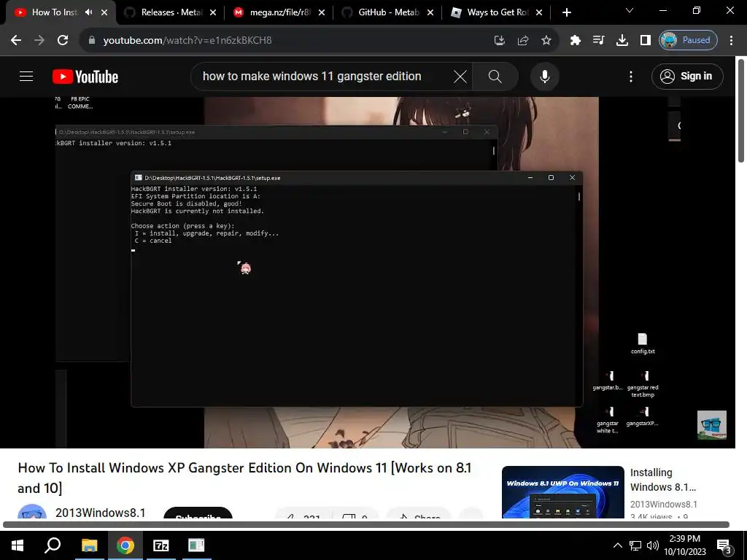
Task: Switch to Chrome from the taskbar
Action: click(x=125, y=545)
